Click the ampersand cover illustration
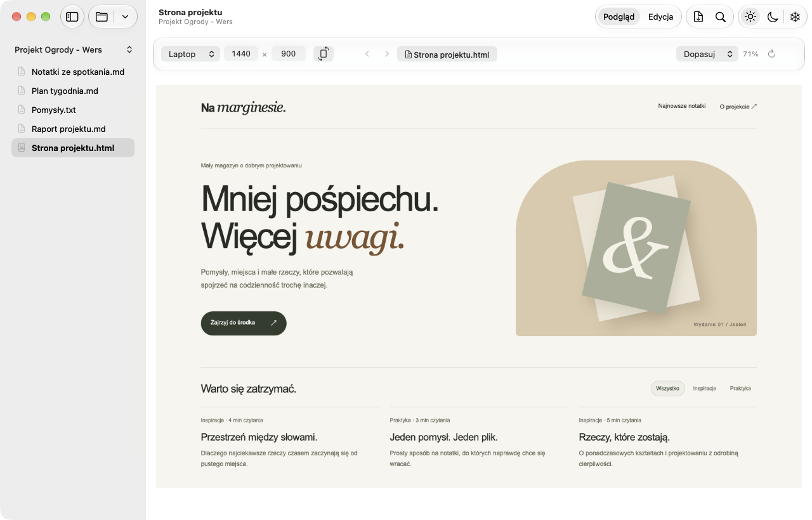Image resolution: width=812 pixels, height=520 pixels. pyautogui.click(x=636, y=248)
